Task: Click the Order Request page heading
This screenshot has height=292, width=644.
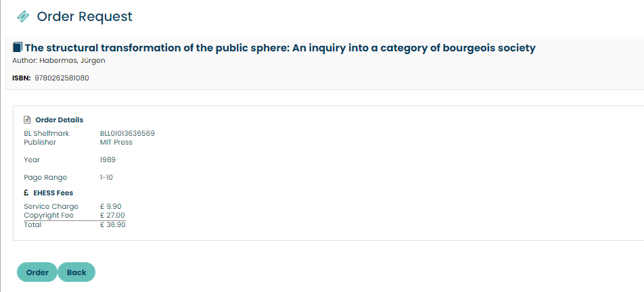Action: 85,16
